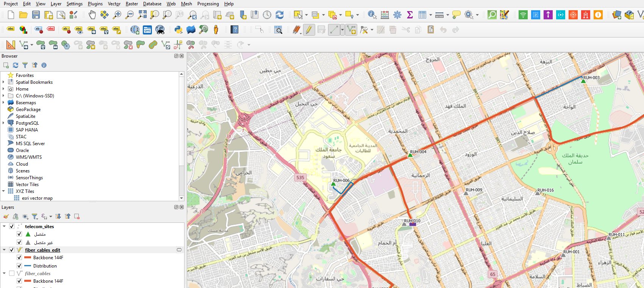The height and width of the screenshot is (288, 644).
Task: Collapse the fiber_cables_edit layer group
Action: (4, 250)
